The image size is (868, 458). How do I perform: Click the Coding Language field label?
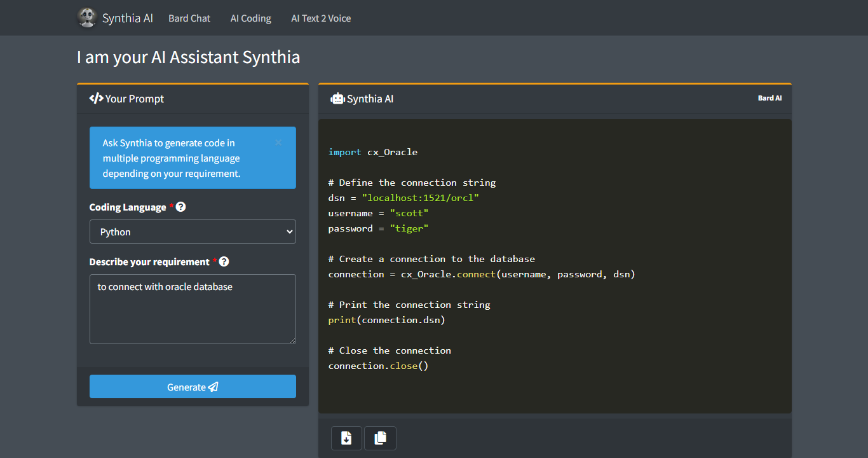128,207
